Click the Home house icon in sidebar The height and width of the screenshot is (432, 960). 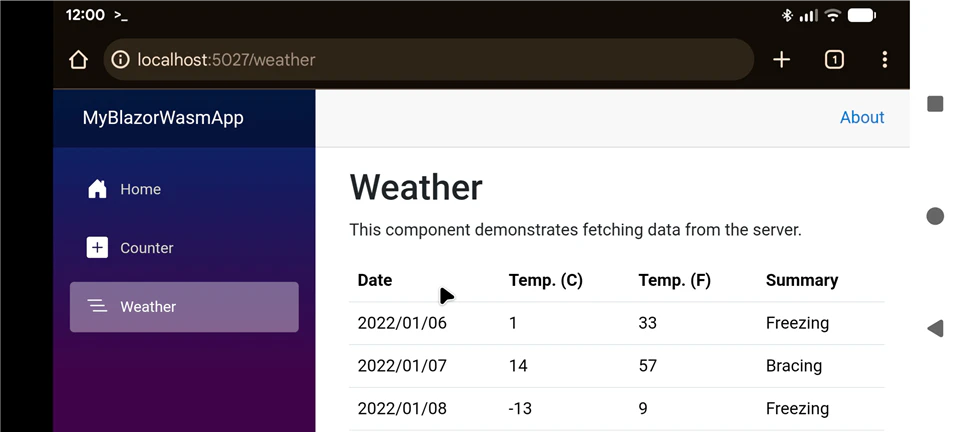[97, 189]
